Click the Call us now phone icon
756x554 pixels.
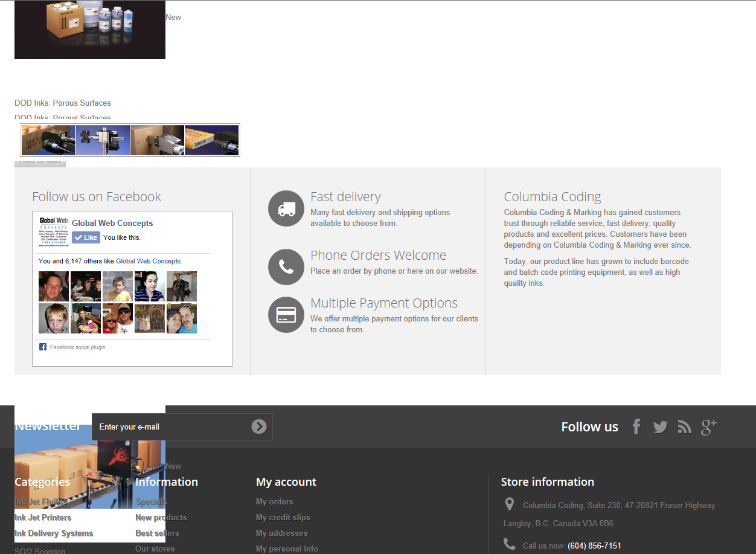click(x=510, y=544)
